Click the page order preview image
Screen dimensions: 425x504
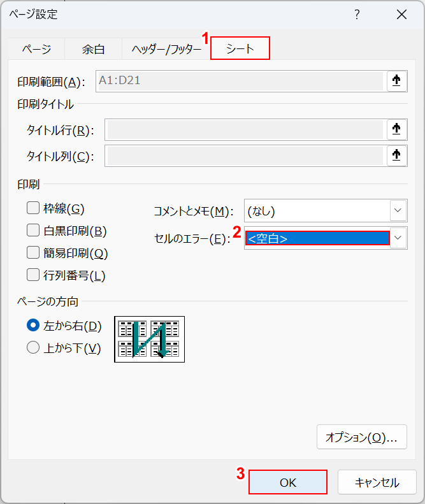point(149,339)
